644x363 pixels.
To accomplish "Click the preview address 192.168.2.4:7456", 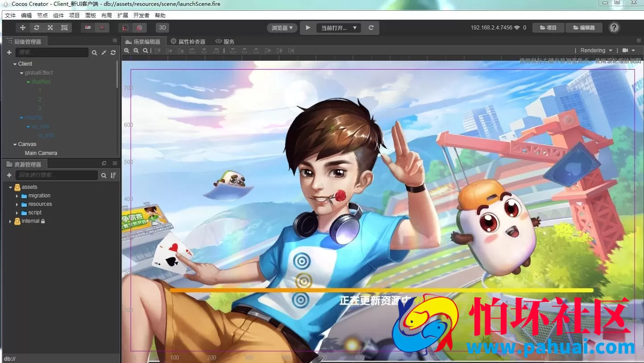I will [491, 28].
